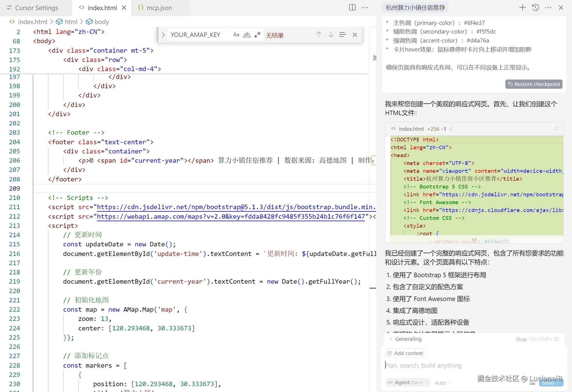Toggle match case in find bar
Image resolution: width=572 pixels, height=392 pixels.
pos(236,34)
